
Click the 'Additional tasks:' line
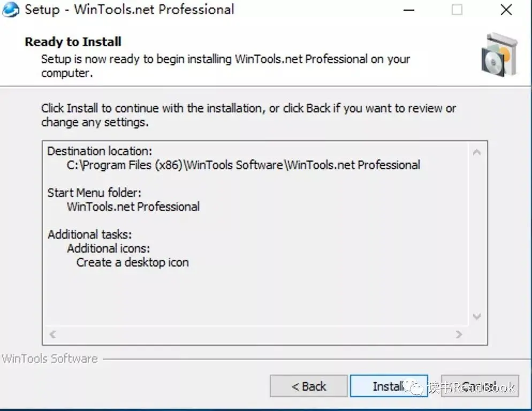click(89, 234)
